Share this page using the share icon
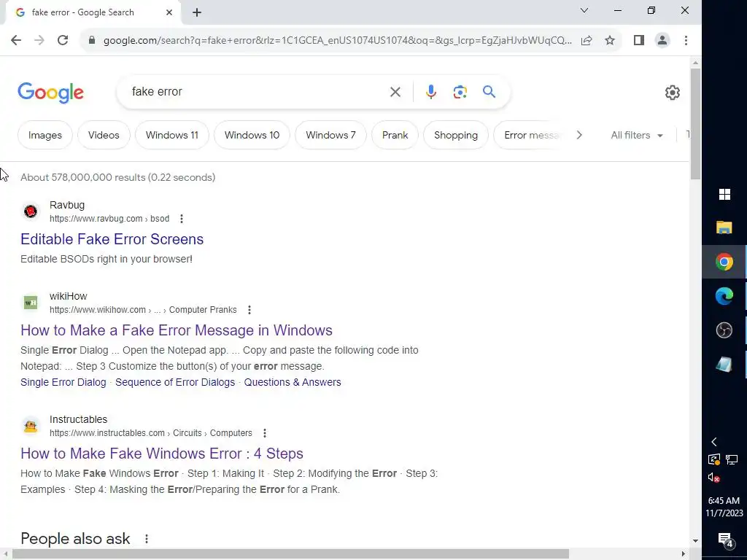747x560 pixels. (x=587, y=41)
